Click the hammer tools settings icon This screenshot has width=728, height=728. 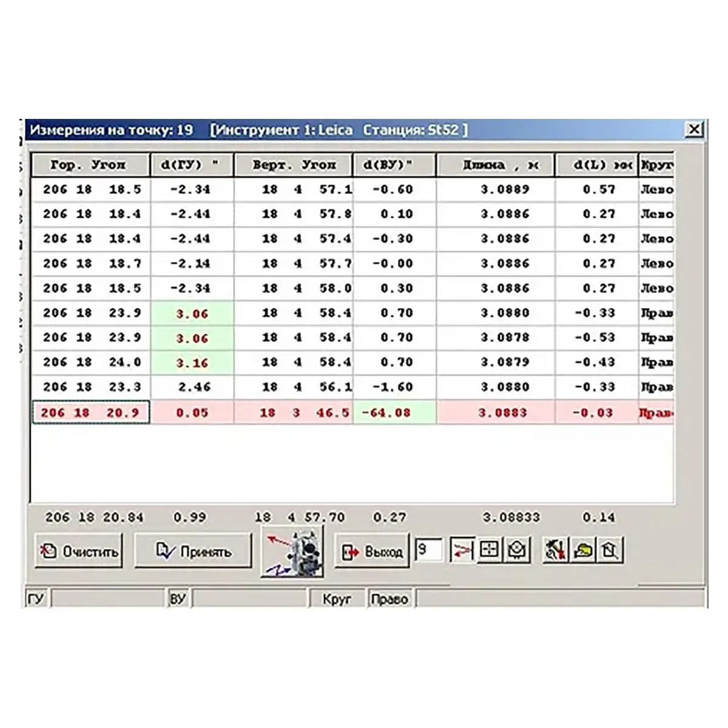click(555, 550)
